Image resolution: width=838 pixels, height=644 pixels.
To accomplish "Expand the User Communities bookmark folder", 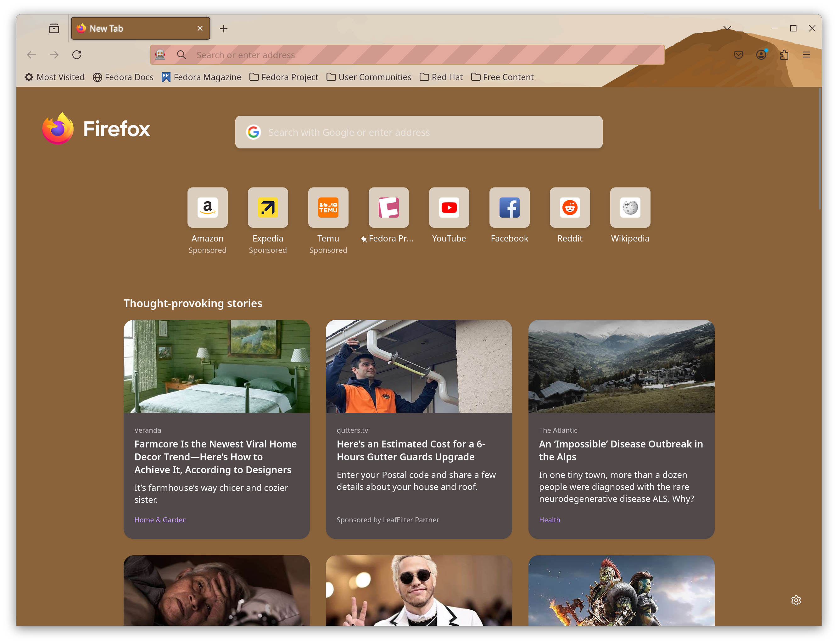I will coord(369,77).
